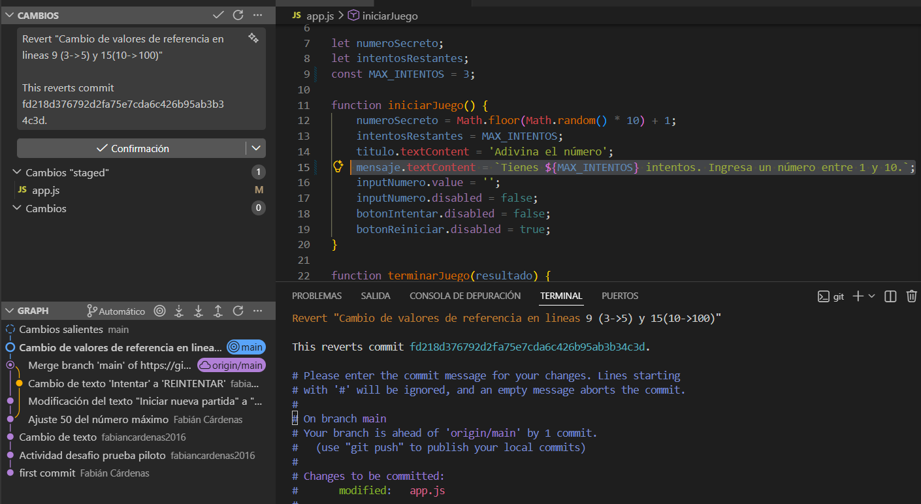Click the main branch badge

[x=246, y=347]
